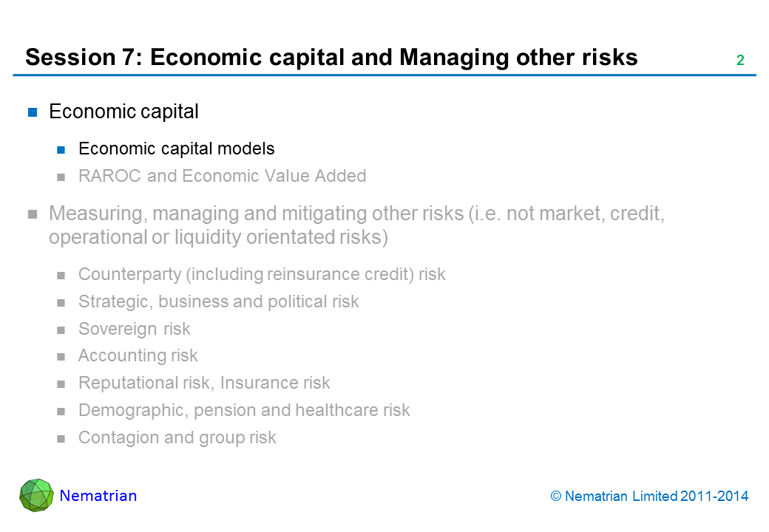Select the Sovereign risk text
Screen dimensions: 769x532
point(134,329)
